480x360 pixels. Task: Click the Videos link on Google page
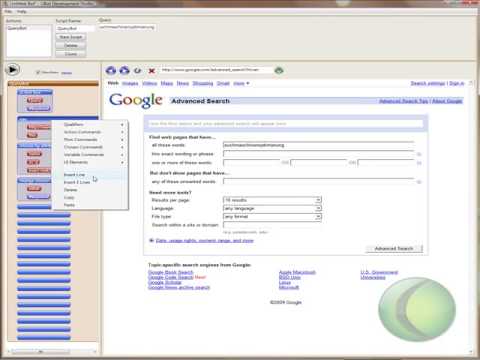tap(149, 83)
